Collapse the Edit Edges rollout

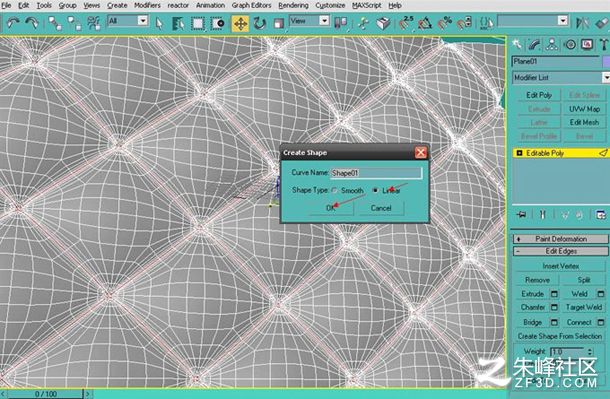pos(561,251)
